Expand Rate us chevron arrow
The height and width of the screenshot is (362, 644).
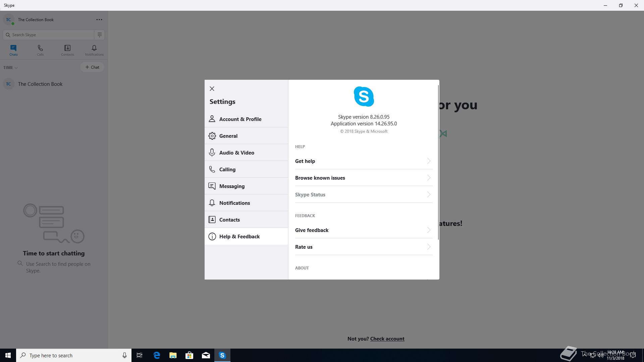[x=429, y=247]
